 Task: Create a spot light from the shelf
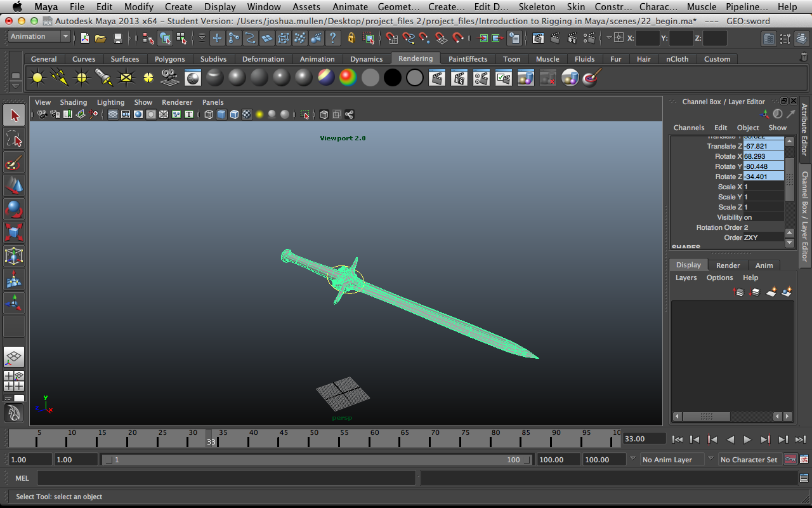coord(104,78)
